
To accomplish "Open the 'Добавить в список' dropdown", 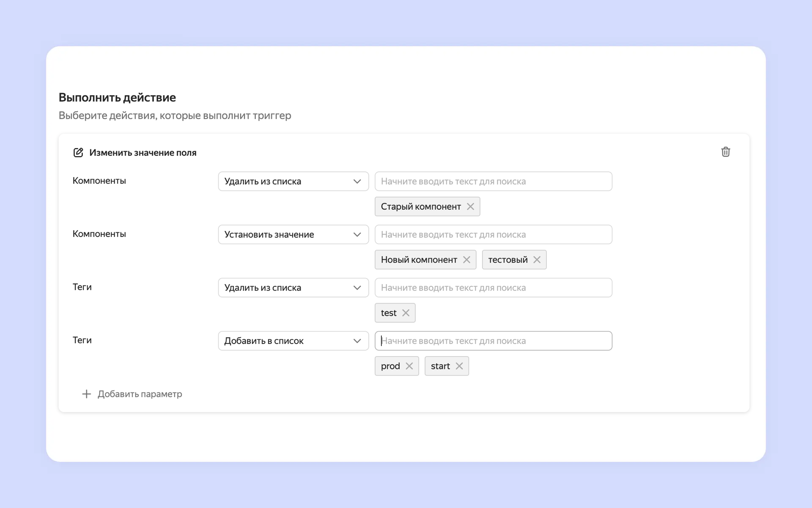I will (x=293, y=341).
